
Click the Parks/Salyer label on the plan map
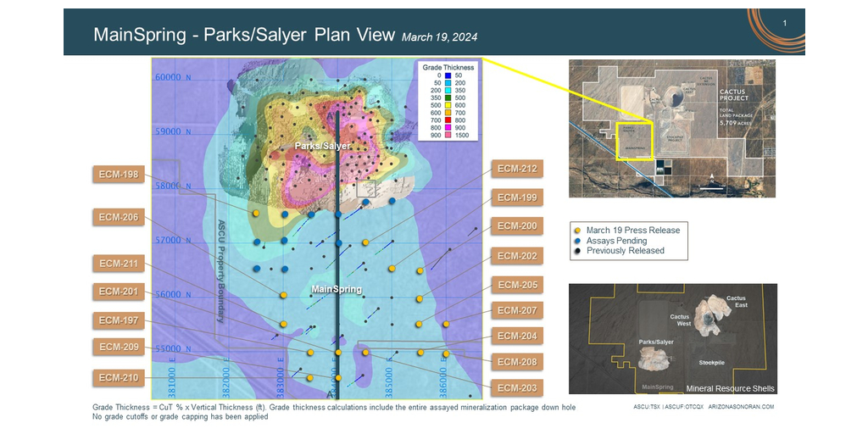click(323, 146)
